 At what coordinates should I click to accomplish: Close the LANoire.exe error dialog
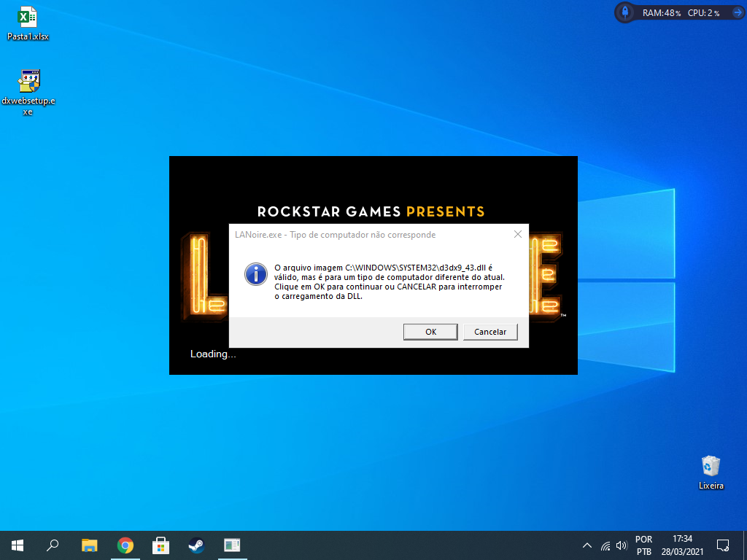click(x=518, y=234)
